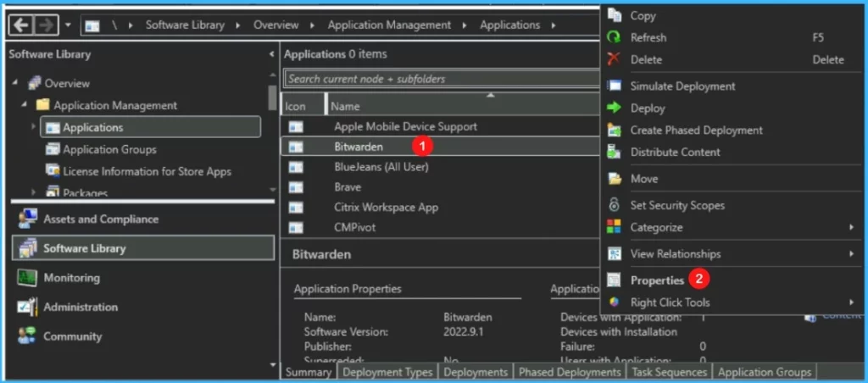Click the green Refresh icon
This screenshot has height=383, width=868.
614,37
